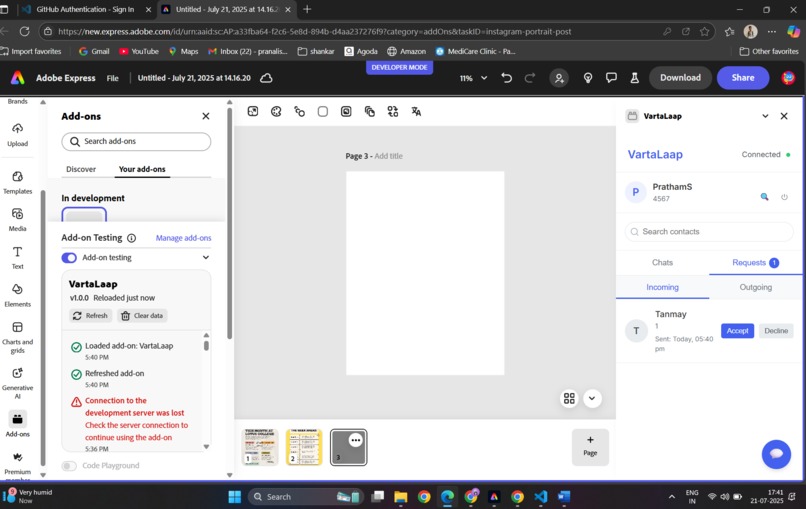
Task: Expand the VartaLaap panel header chevron
Action: coord(765,116)
